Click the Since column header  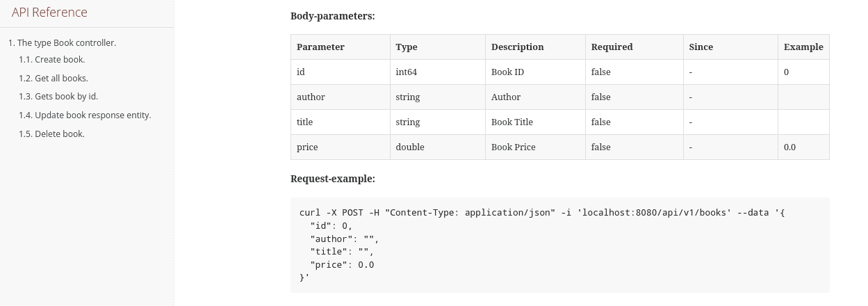click(x=701, y=47)
